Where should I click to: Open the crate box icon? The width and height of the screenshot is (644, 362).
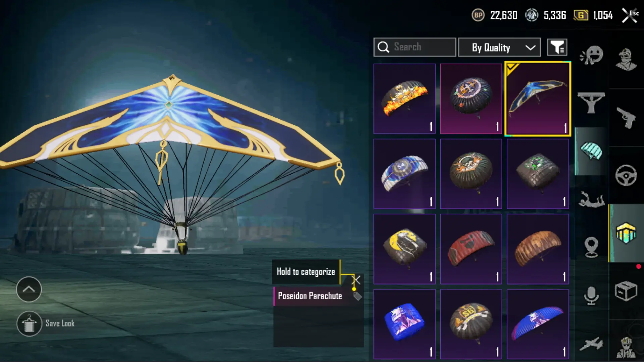point(626,291)
